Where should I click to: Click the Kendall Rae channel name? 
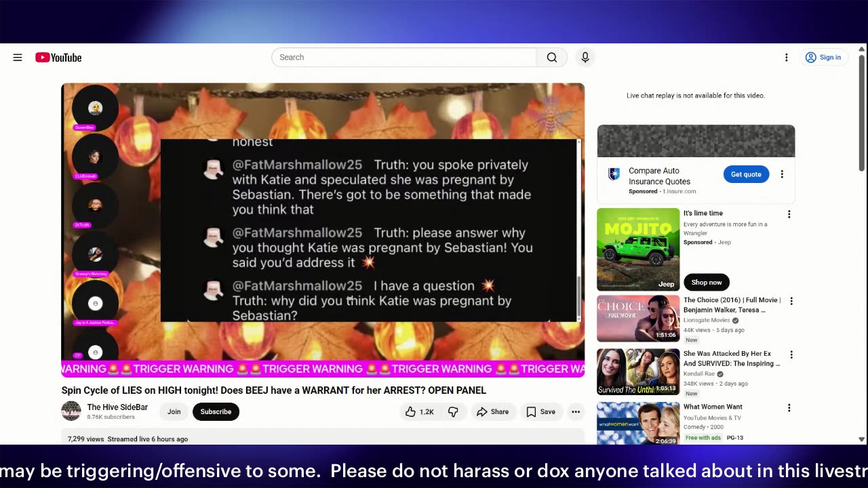(x=699, y=373)
